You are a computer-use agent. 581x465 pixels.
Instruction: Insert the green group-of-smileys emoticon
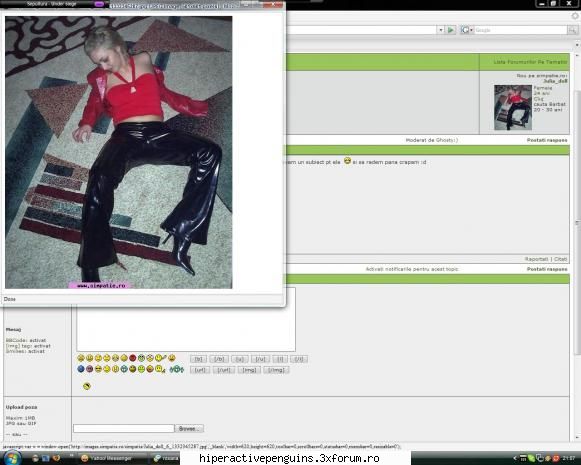click(176, 369)
